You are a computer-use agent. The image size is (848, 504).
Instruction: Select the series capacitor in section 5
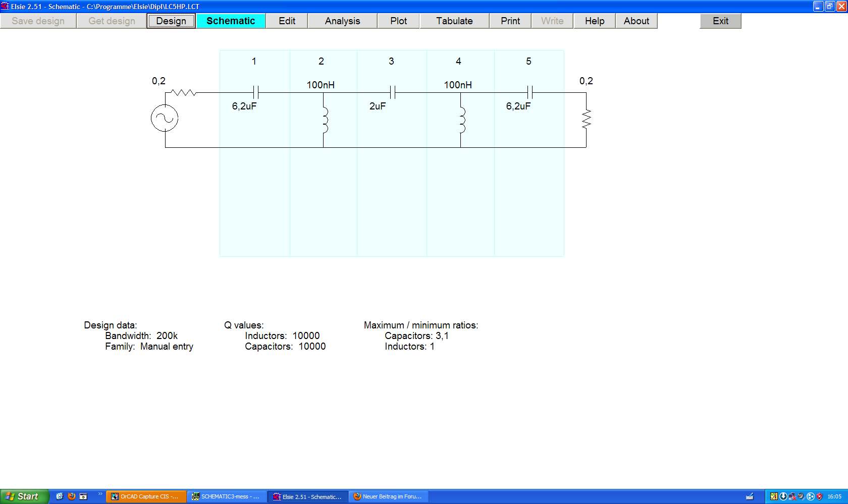(530, 92)
